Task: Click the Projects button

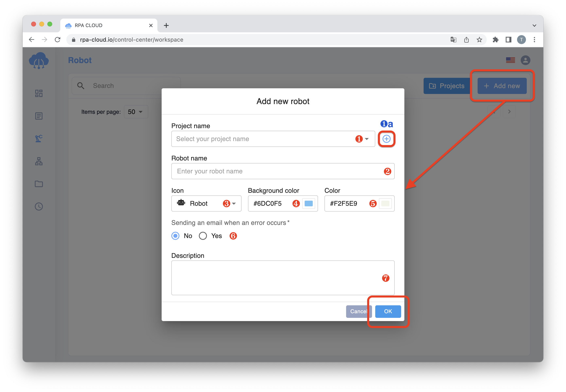Action: tap(446, 86)
